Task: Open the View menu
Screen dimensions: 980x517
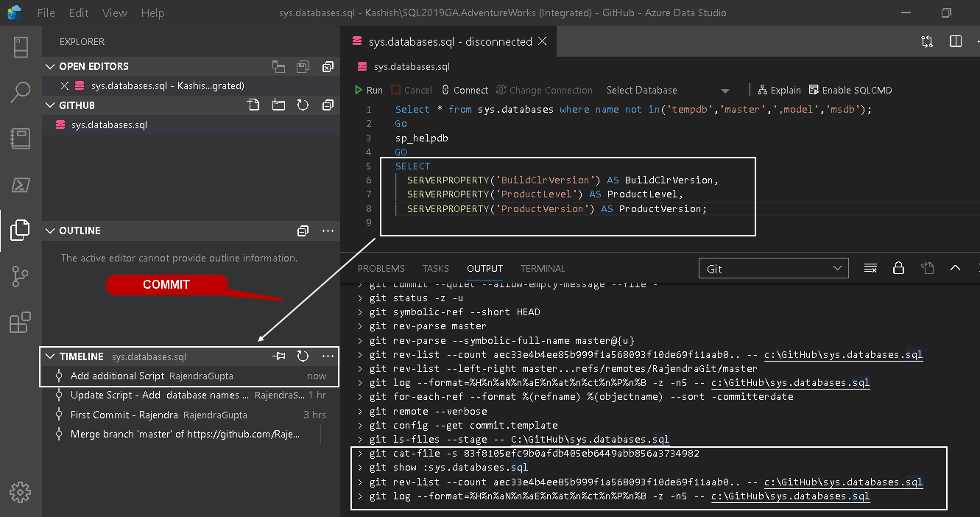Action: click(x=115, y=13)
